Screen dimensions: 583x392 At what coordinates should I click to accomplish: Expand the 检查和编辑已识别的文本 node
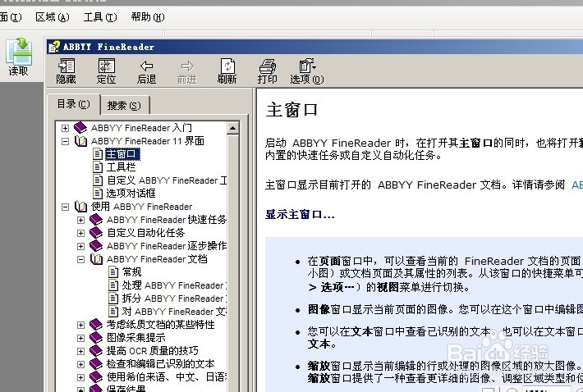pos(80,364)
